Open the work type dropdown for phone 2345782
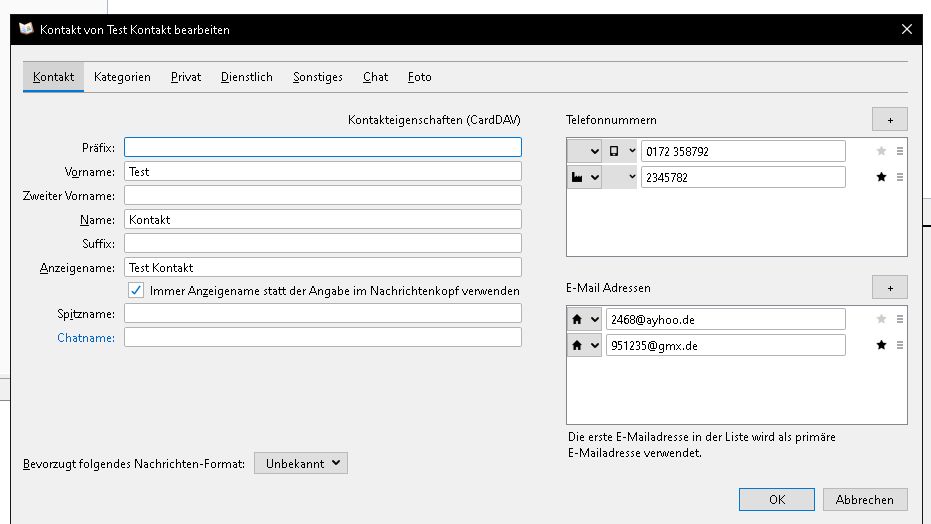Image resolution: width=931 pixels, height=524 pixels. coord(585,178)
